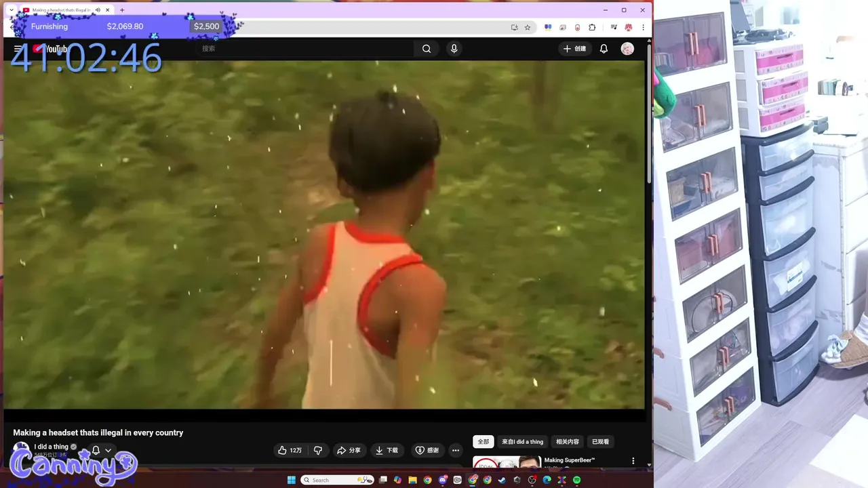Image resolution: width=868 pixels, height=488 pixels.
Task: Open options menu for Making SuperBeer video
Action: (633, 461)
